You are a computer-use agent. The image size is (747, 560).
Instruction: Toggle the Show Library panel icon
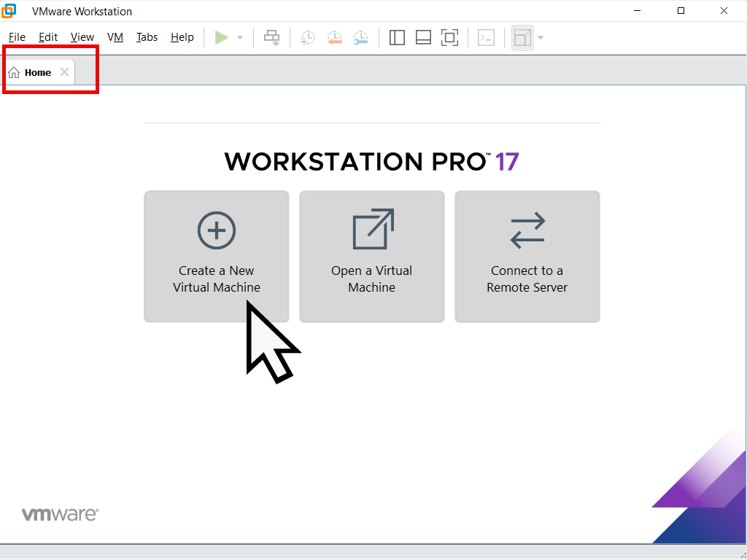coord(397,37)
